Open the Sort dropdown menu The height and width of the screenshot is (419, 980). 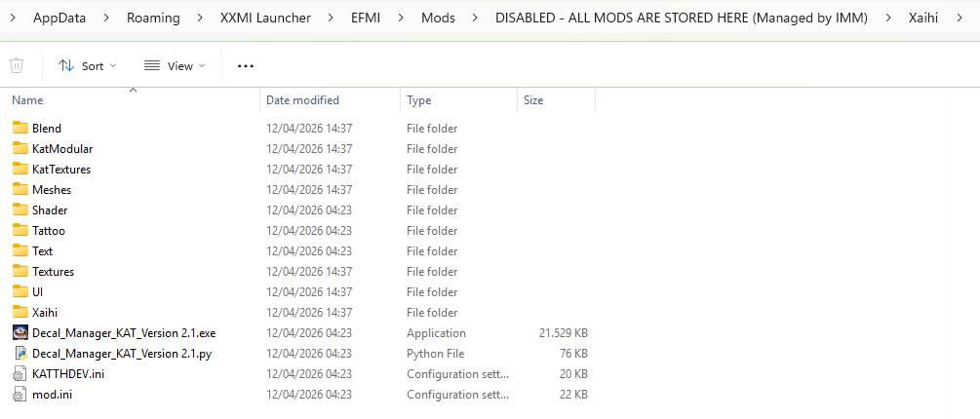[87, 65]
